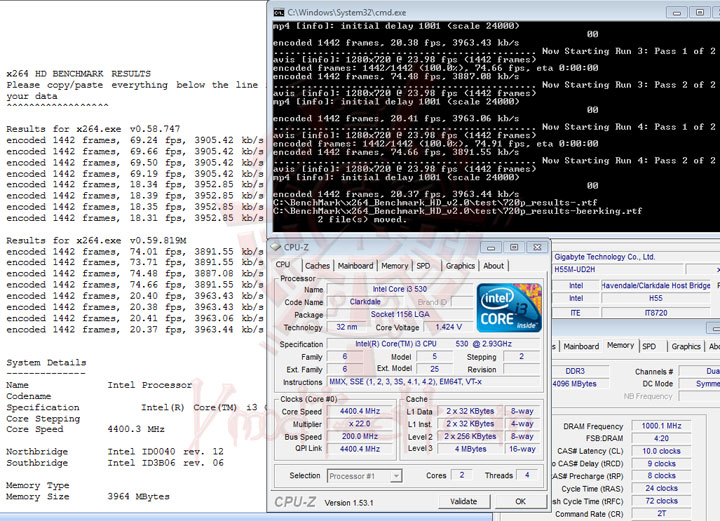Maximize the cmd.exe window
This screenshot has width=720, height=521.
700,12
